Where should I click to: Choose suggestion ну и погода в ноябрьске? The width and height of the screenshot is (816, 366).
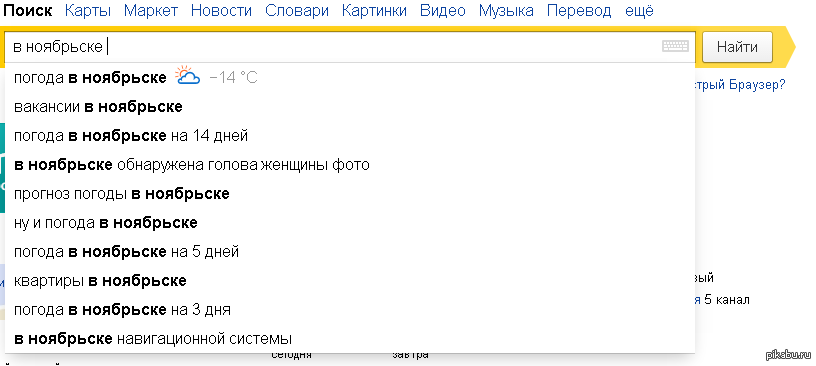(350, 223)
